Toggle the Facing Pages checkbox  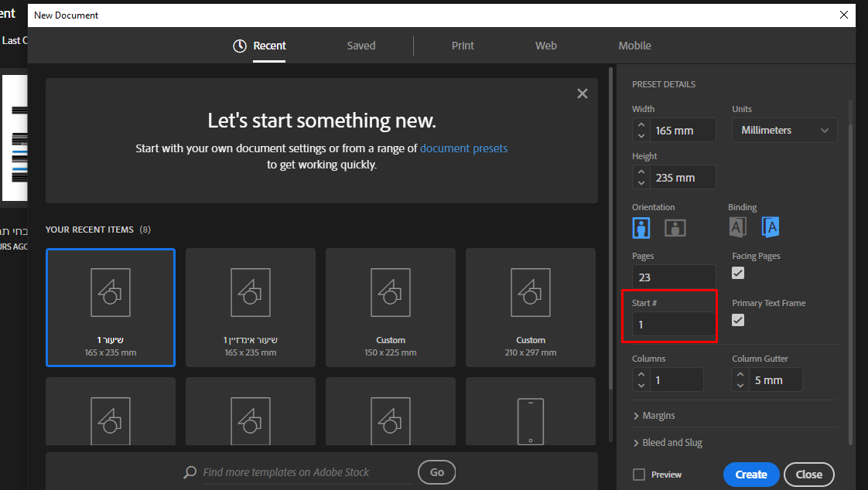738,273
